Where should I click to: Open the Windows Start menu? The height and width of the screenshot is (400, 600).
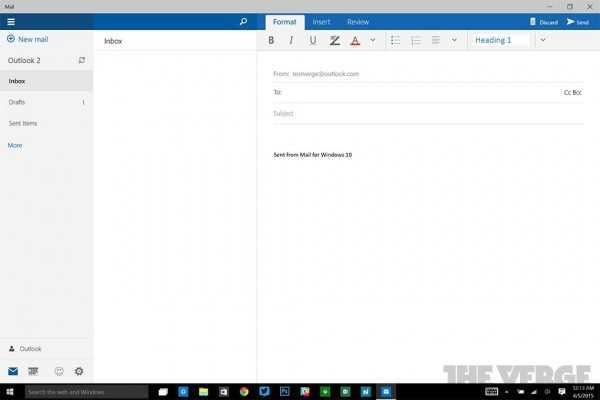click(10, 392)
